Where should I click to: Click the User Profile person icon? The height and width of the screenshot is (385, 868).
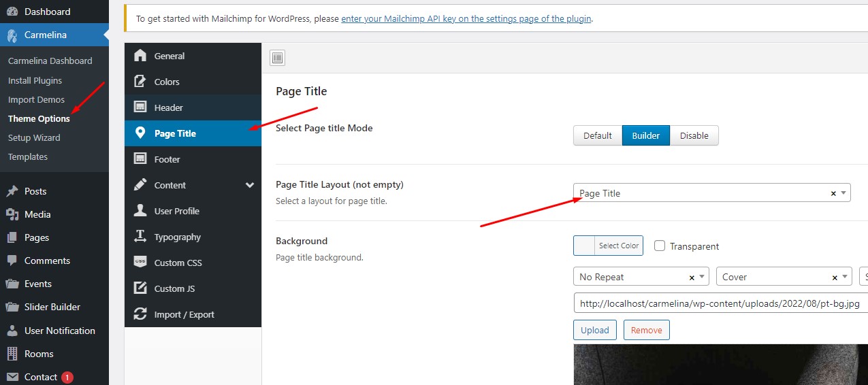pos(140,211)
